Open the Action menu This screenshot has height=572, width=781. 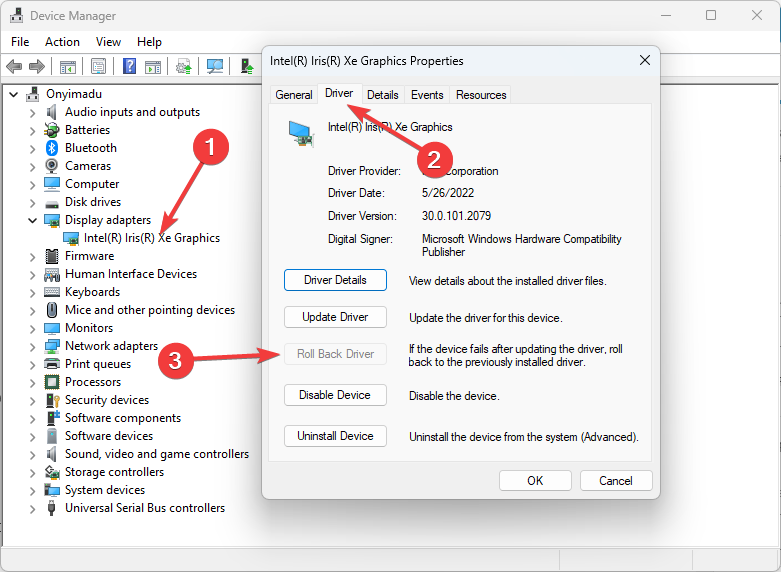[62, 42]
